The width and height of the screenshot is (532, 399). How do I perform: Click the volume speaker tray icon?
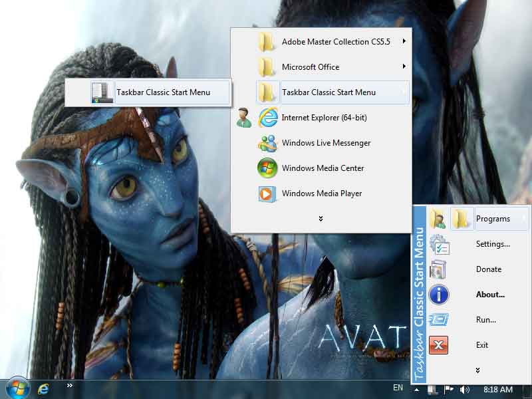[x=464, y=390]
